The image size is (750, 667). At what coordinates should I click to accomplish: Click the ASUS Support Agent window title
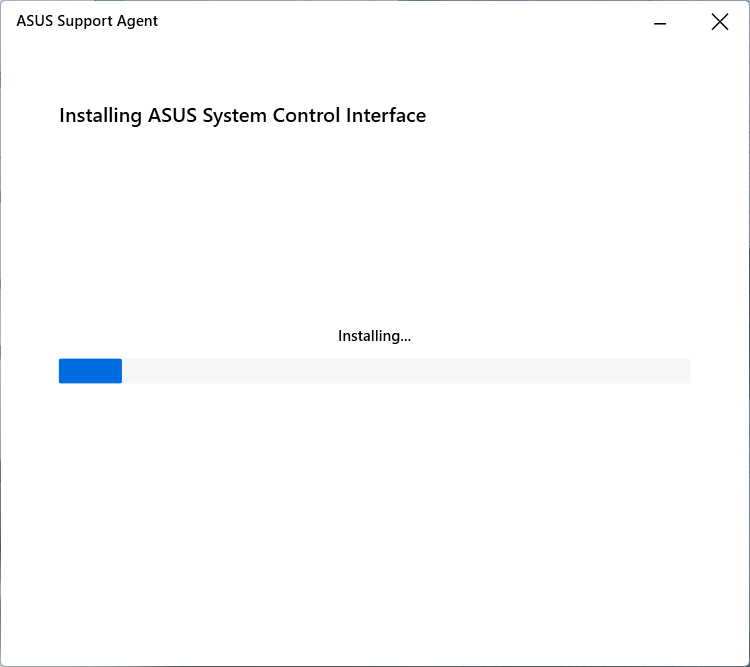[87, 21]
